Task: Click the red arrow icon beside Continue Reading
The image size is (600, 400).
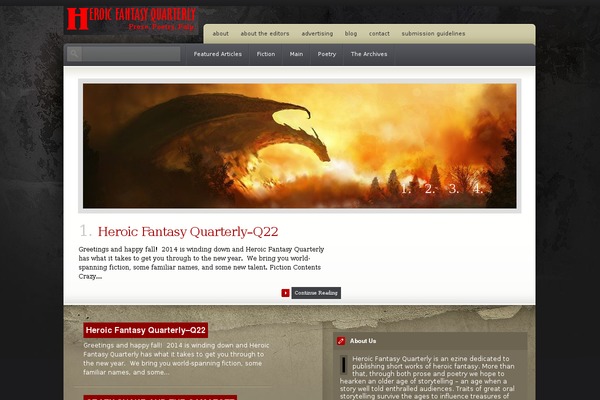Action: 285,293
